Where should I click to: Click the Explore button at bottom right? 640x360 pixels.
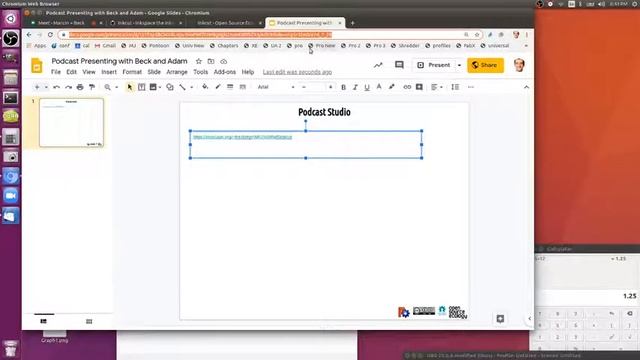tap(500, 319)
